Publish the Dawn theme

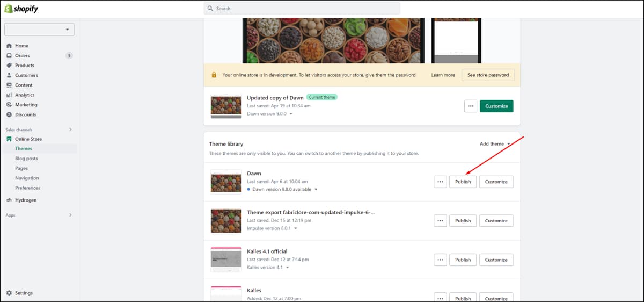(x=463, y=182)
